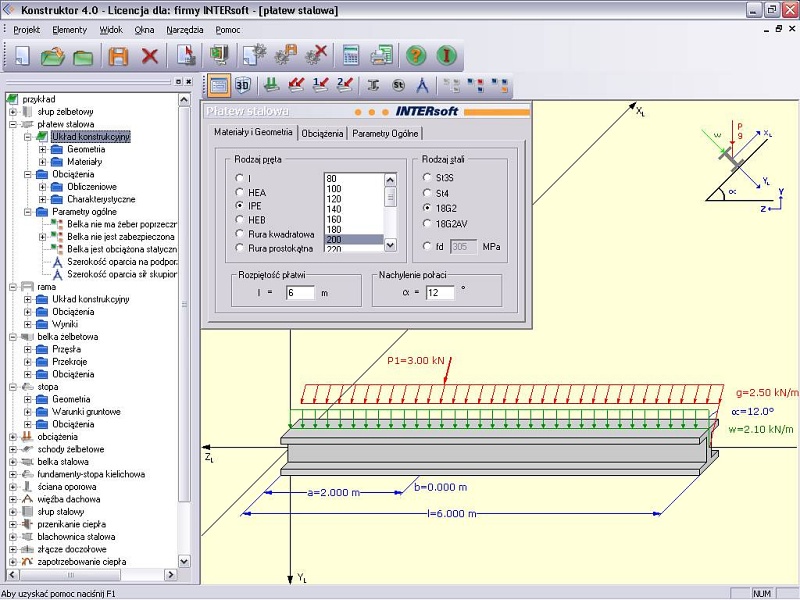The height and width of the screenshot is (600, 800).
Task: Expand the Wyniki node under rama
Action: (x=28, y=324)
